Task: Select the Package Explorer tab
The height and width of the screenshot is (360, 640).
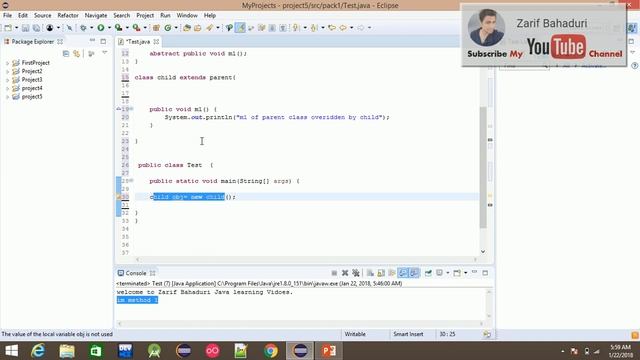Action: tap(32, 42)
